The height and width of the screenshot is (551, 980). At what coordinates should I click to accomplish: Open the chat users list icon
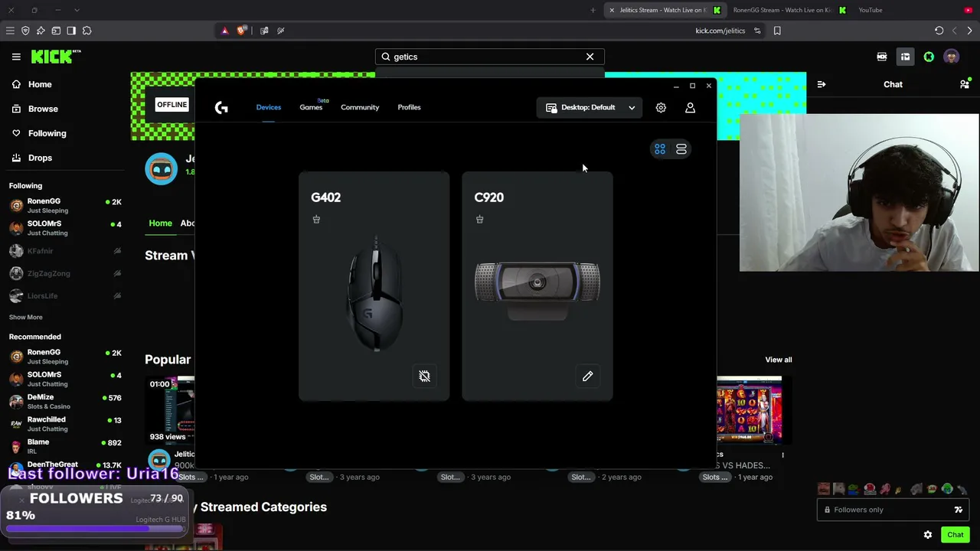click(965, 83)
